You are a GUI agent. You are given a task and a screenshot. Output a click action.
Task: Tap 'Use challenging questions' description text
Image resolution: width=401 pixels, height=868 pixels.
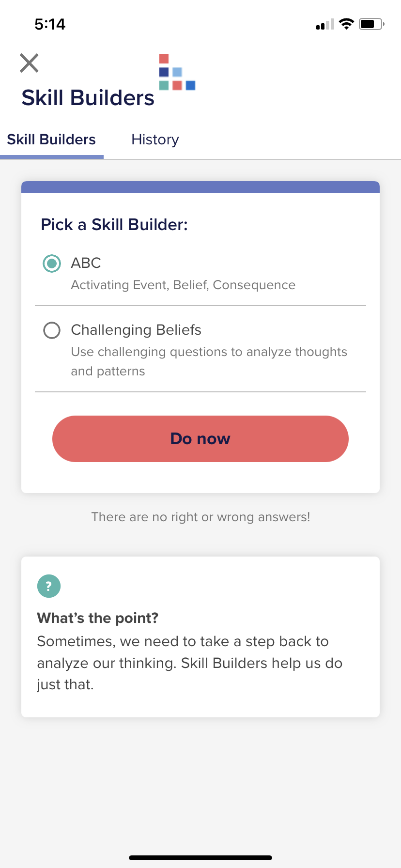click(209, 361)
